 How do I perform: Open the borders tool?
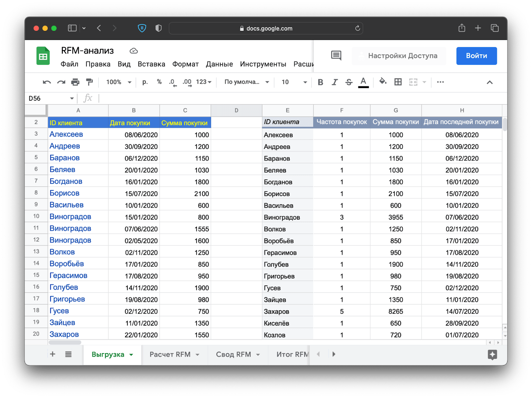tap(398, 82)
